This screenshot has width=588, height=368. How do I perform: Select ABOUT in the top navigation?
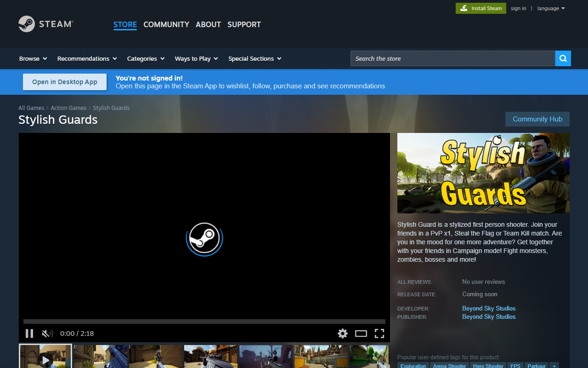point(209,24)
